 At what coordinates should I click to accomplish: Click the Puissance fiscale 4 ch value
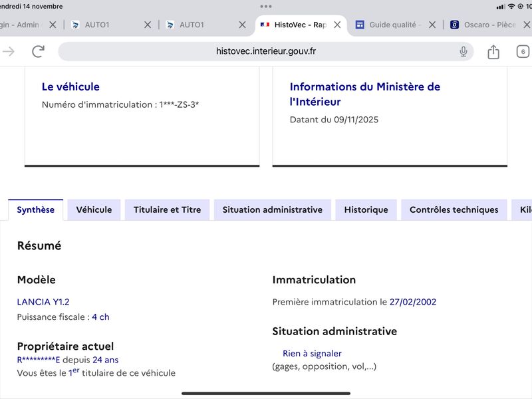[100, 317]
